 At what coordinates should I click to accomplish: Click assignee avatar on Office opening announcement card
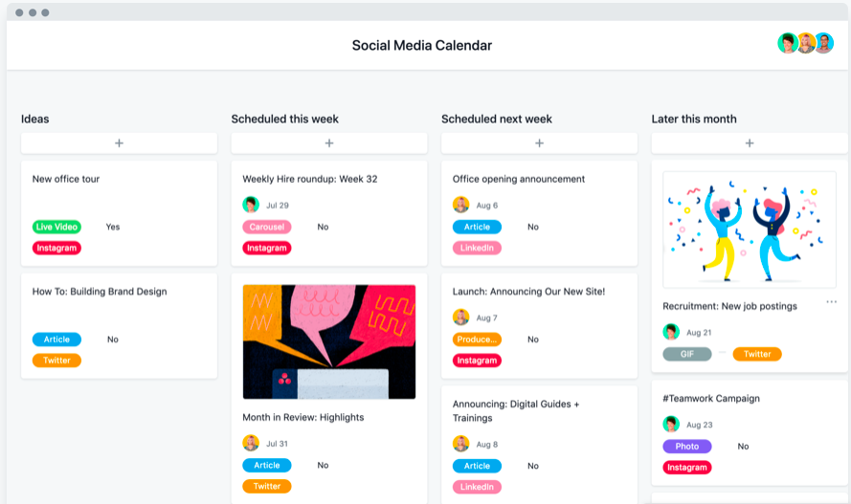point(461,205)
